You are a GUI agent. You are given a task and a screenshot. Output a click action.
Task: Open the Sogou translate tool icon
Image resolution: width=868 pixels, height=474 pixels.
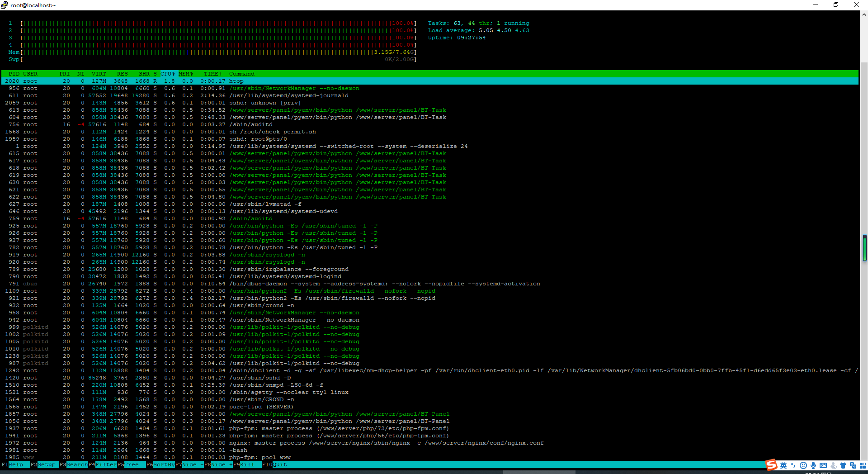pos(853,465)
